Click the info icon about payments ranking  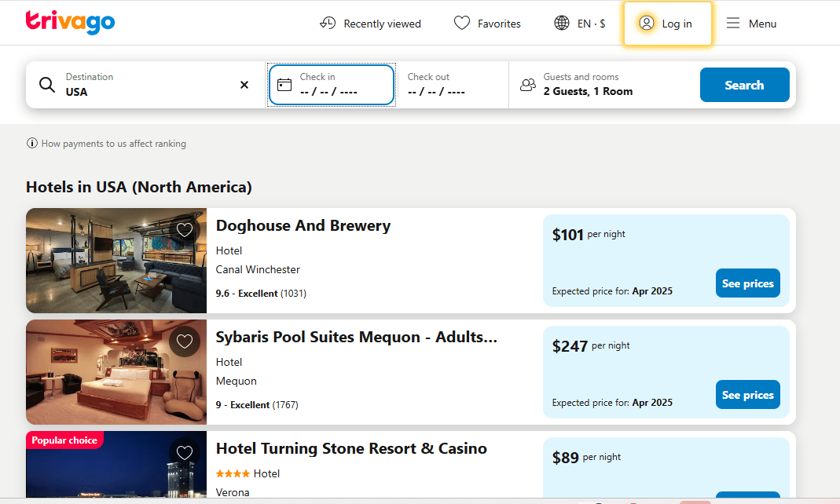(32, 144)
